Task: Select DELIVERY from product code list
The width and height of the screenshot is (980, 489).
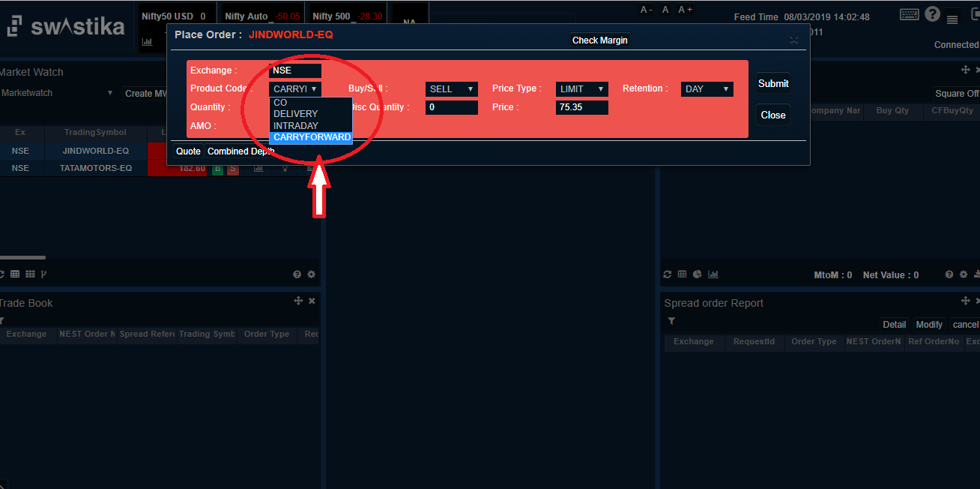Action: pyautogui.click(x=310, y=114)
